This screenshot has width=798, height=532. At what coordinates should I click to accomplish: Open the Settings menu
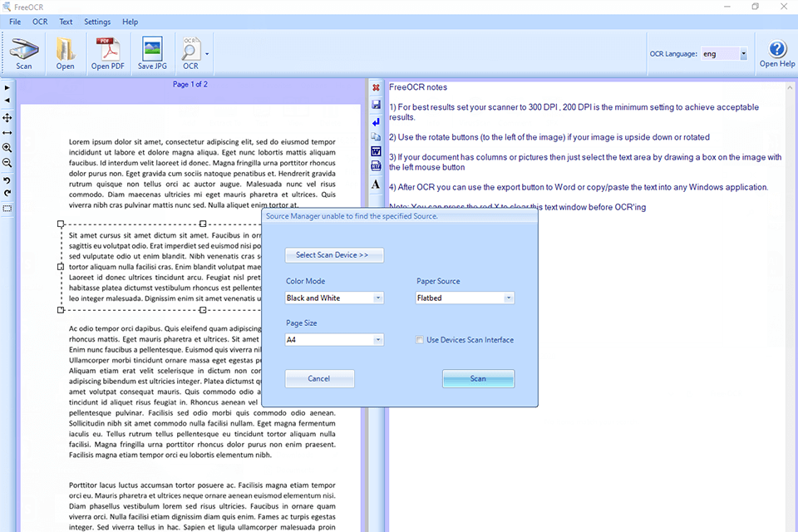(x=97, y=22)
